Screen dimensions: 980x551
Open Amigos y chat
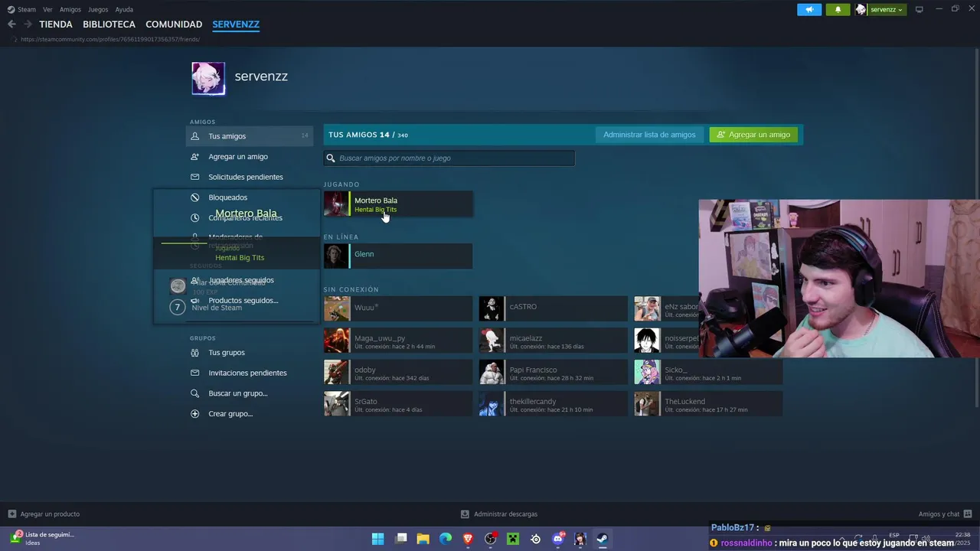point(945,514)
